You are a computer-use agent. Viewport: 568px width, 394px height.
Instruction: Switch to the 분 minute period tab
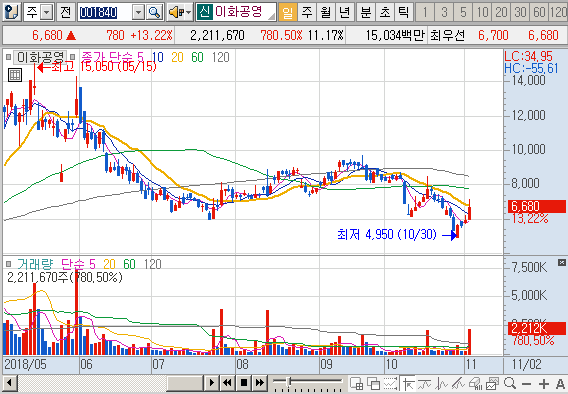tap(366, 12)
